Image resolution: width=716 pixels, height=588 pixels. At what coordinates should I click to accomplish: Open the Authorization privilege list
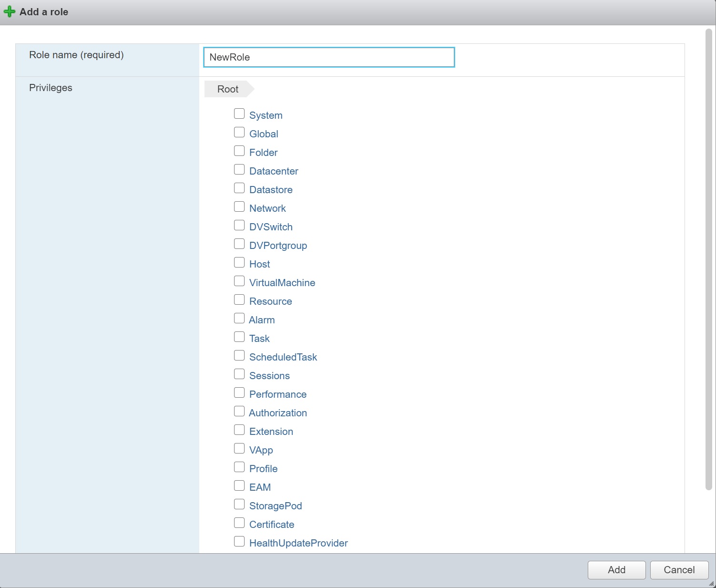coord(278,413)
